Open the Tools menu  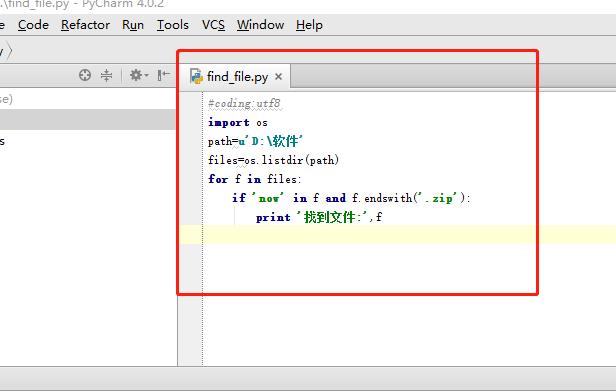pyautogui.click(x=173, y=25)
